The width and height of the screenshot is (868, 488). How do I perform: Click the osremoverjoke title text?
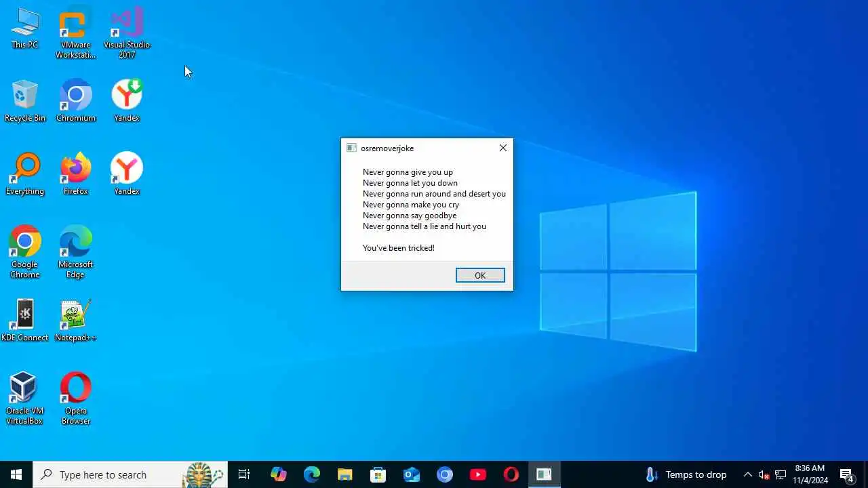(x=387, y=148)
